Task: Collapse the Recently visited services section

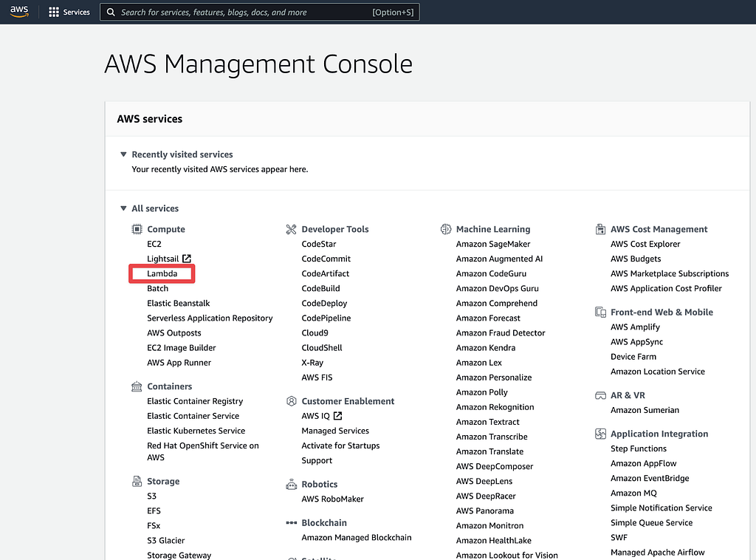Action: pyautogui.click(x=123, y=154)
